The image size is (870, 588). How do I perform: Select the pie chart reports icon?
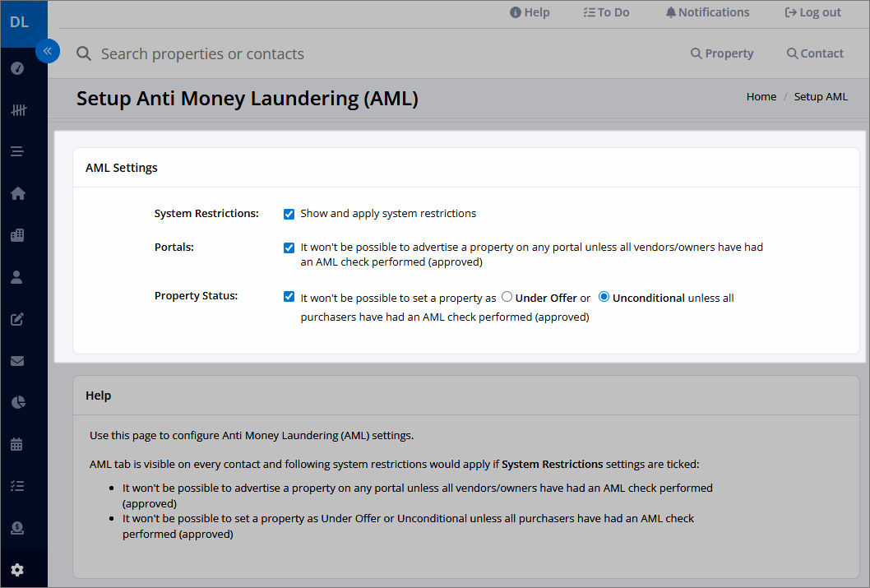click(16, 402)
